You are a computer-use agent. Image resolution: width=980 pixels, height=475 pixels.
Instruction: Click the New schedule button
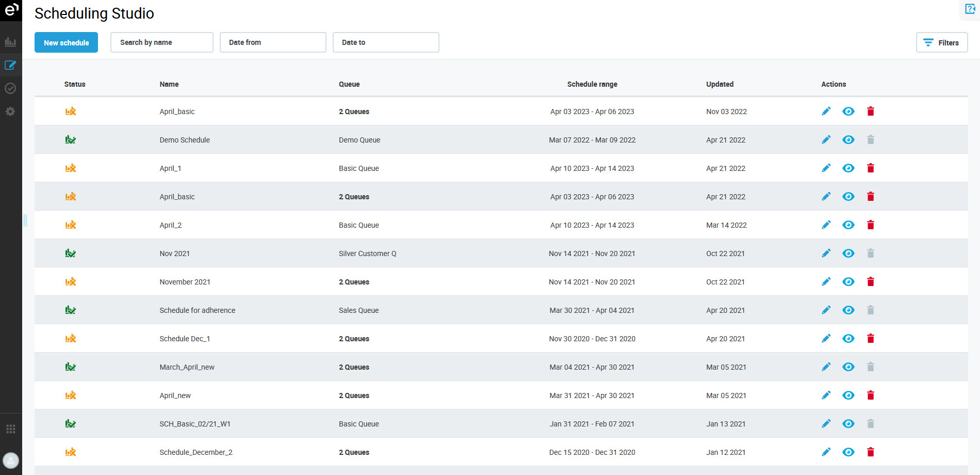(x=66, y=42)
